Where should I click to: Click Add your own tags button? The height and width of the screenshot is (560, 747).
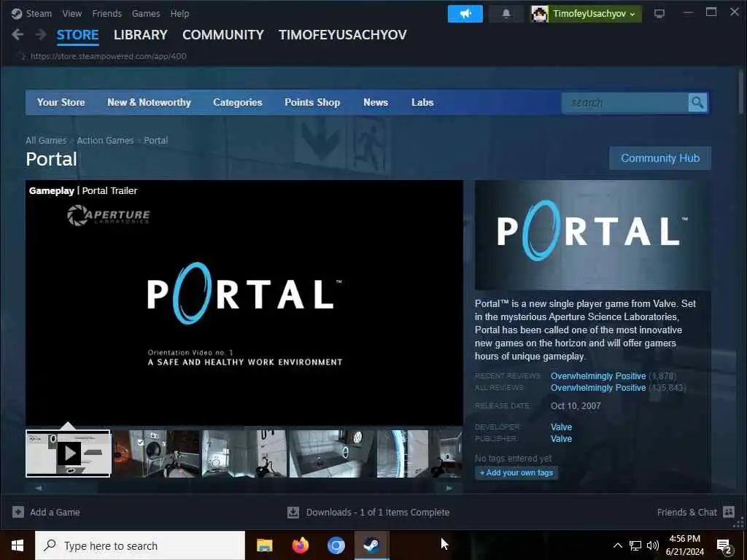pos(516,472)
